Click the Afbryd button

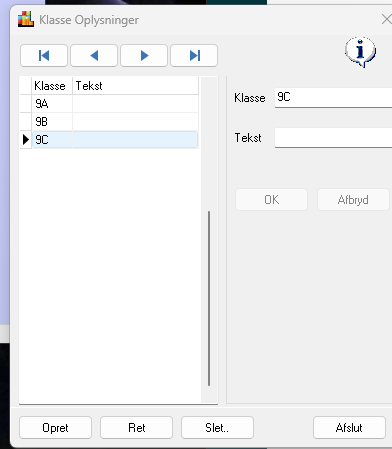coord(353,200)
